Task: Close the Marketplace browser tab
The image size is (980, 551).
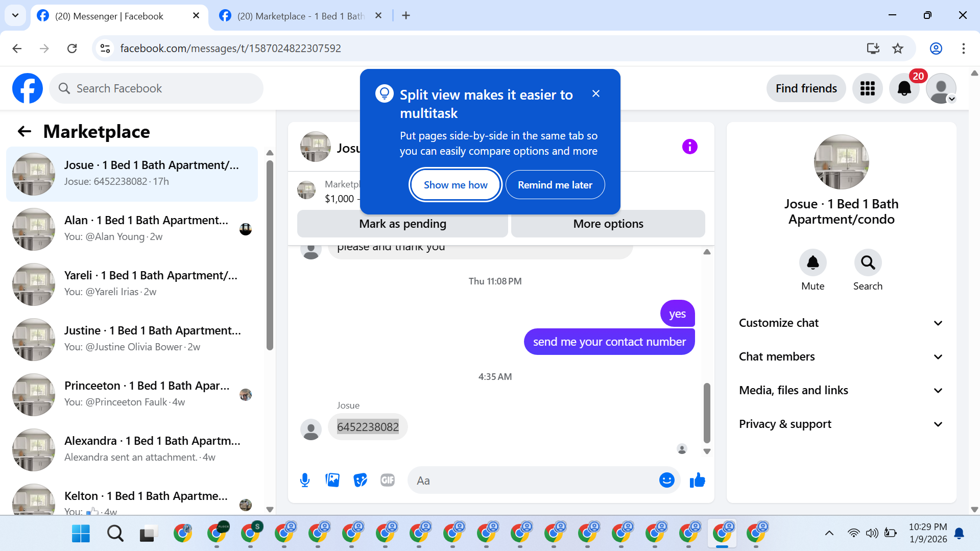Action: pos(378,16)
